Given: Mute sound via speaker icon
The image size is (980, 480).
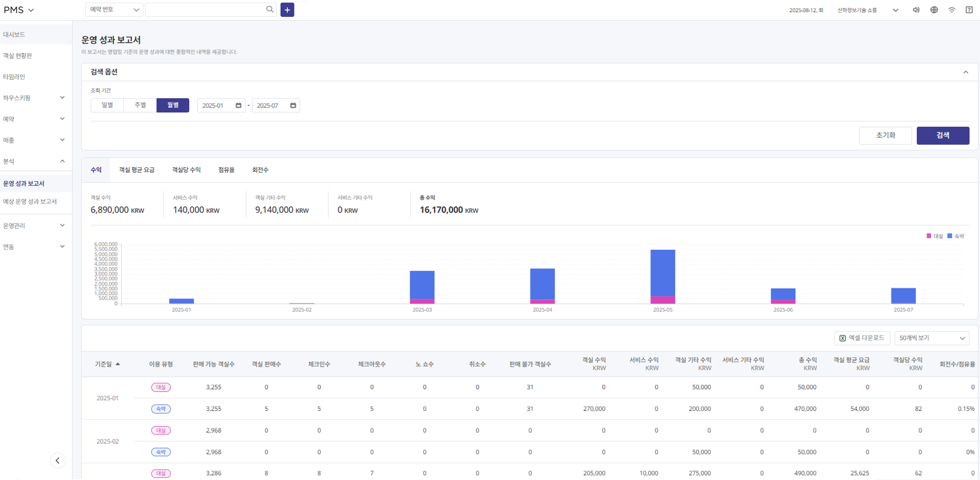Looking at the screenshot, I should (916, 10).
